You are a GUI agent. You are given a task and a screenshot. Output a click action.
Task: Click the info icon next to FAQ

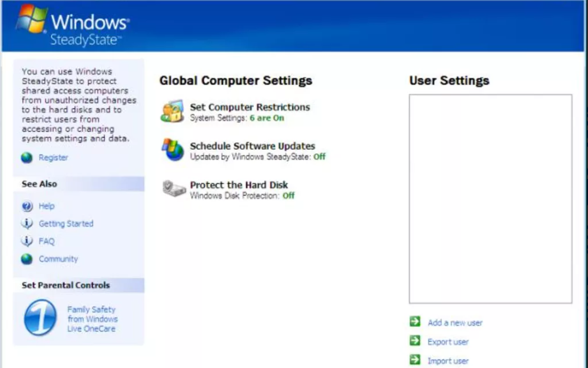coord(27,241)
